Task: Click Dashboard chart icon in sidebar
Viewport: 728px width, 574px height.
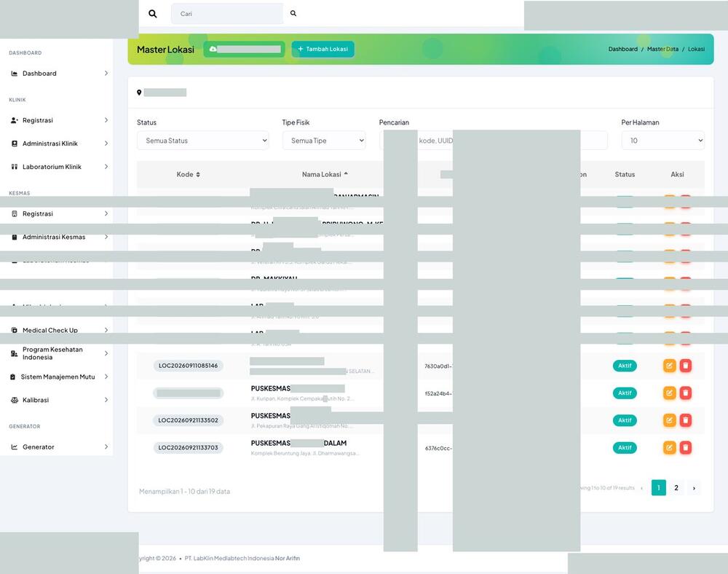Action: (15, 74)
